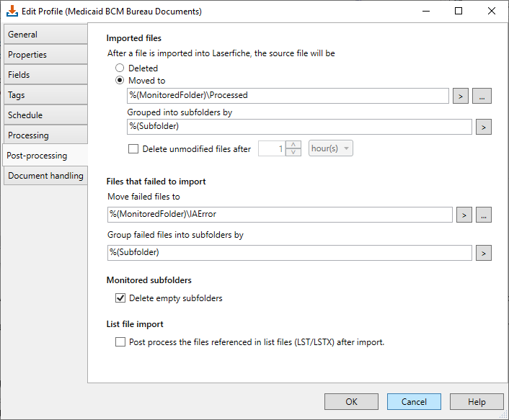509x420 pixels.
Task: Click the Move failed files to path field
Action: tap(280, 215)
